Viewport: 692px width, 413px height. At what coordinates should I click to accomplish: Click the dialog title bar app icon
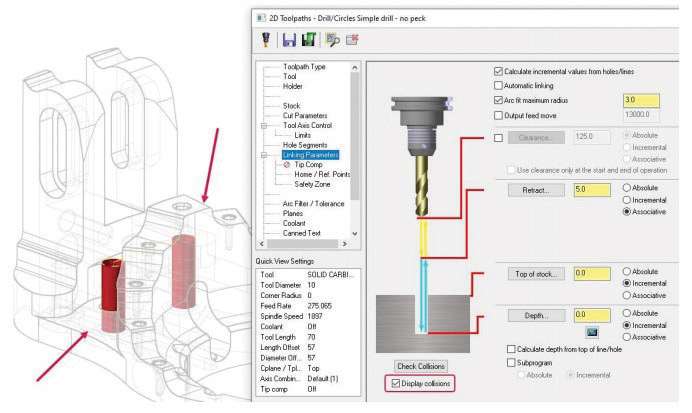click(261, 18)
